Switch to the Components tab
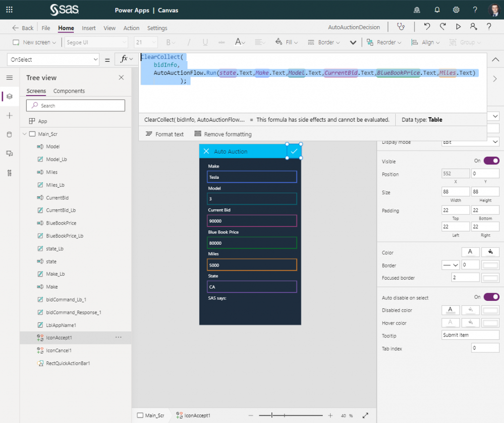 tap(69, 91)
